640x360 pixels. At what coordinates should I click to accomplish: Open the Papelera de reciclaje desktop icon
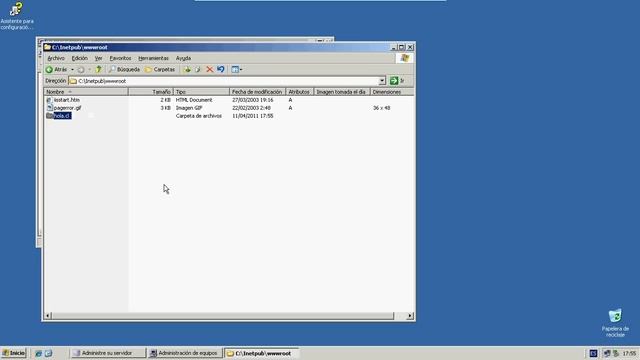click(615, 323)
